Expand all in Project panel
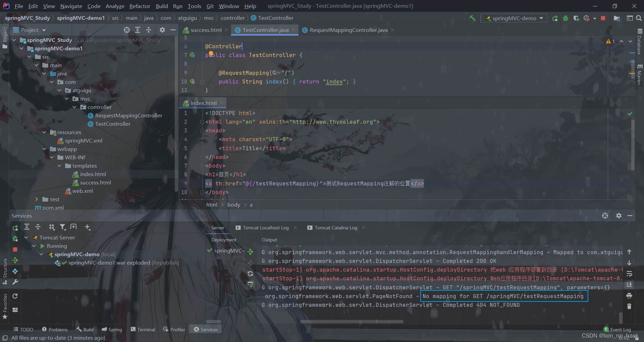 point(138,30)
